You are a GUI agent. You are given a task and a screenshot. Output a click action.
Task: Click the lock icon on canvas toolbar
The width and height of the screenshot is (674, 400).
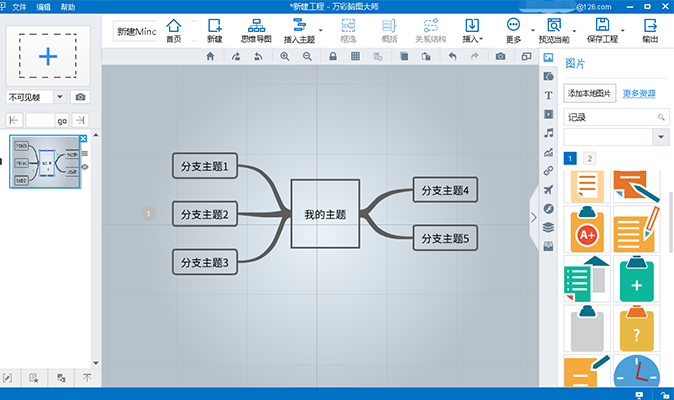click(x=332, y=57)
